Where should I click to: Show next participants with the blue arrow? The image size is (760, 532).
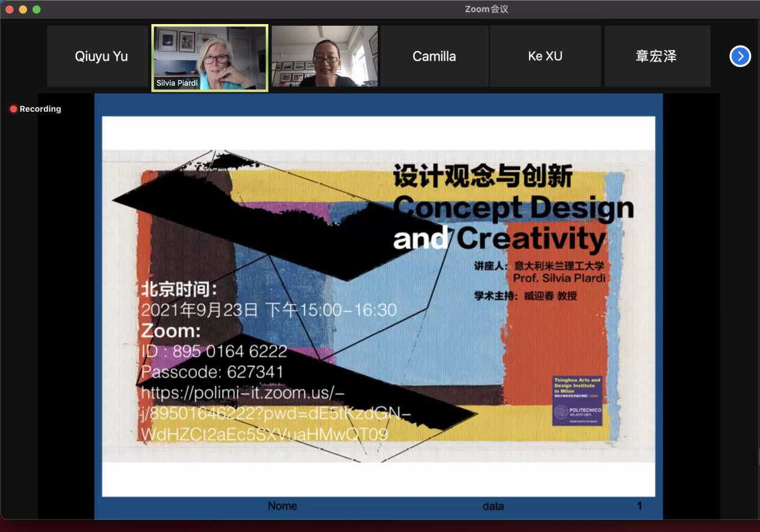click(740, 56)
